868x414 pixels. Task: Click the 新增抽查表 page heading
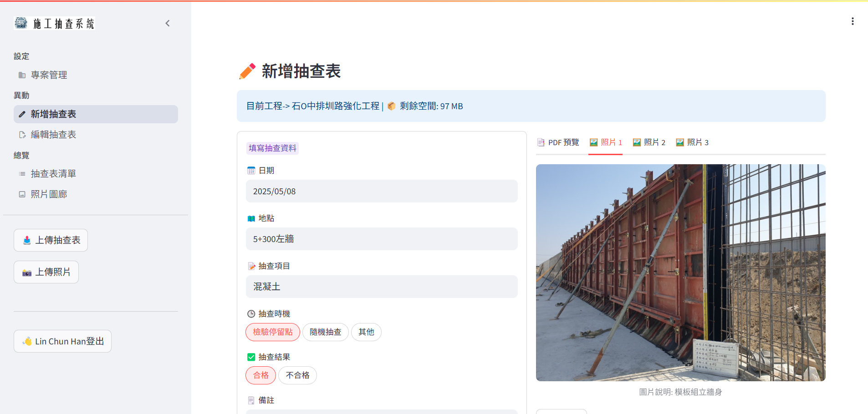point(301,71)
